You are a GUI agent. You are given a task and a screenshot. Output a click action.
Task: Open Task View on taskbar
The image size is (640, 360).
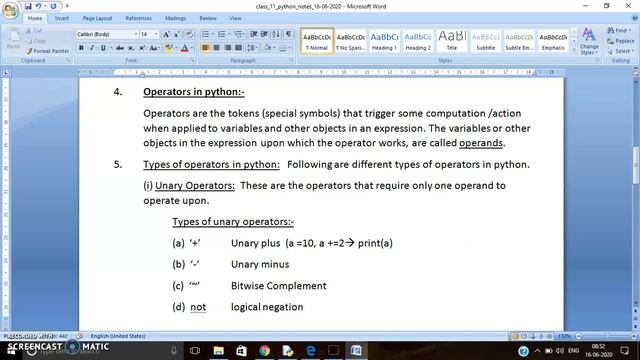[195, 351]
